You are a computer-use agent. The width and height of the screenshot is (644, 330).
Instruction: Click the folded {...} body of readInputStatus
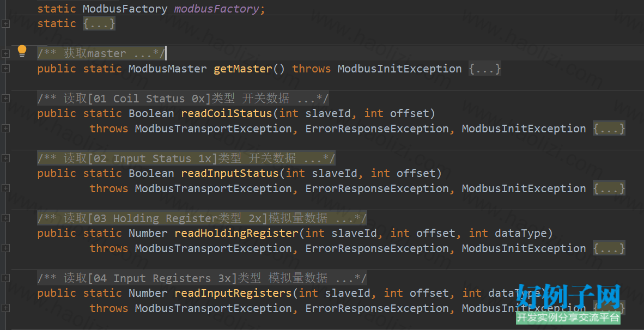click(609, 188)
